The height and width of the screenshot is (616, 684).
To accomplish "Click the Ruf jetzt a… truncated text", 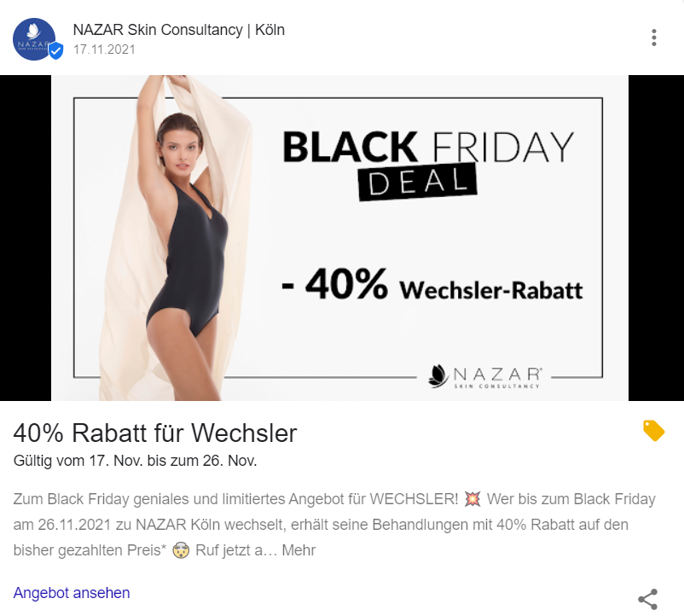I will 236,550.
